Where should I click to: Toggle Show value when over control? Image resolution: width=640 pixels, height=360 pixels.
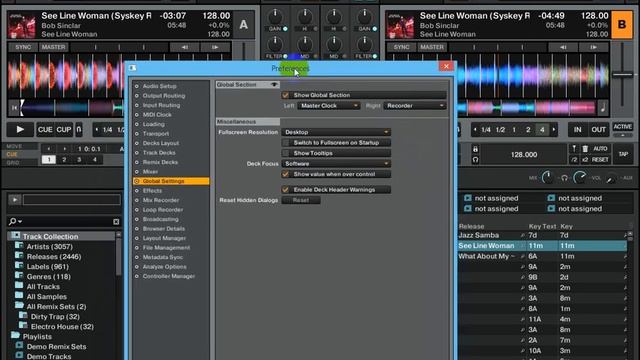pos(286,174)
